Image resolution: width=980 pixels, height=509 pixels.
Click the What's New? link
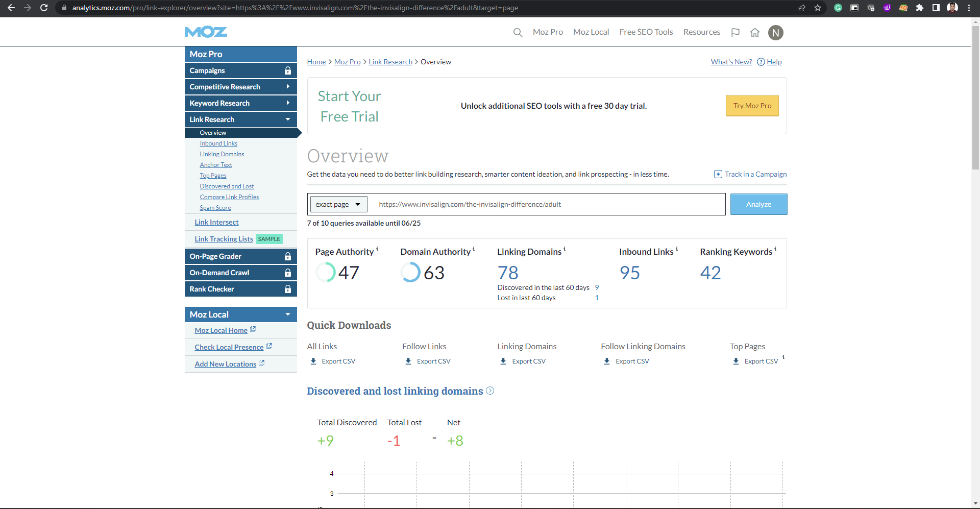[731, 62]
